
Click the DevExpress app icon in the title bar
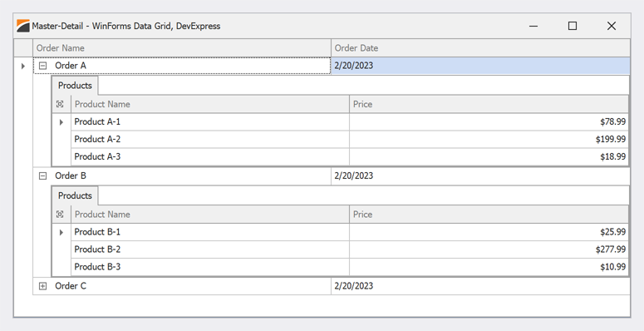[x=23, y=26]
